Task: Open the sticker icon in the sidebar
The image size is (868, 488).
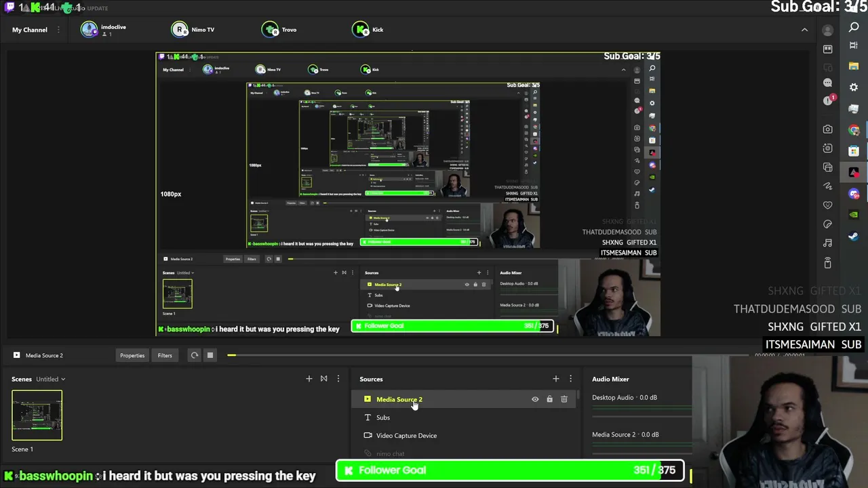Action: (x=827, y=224)
